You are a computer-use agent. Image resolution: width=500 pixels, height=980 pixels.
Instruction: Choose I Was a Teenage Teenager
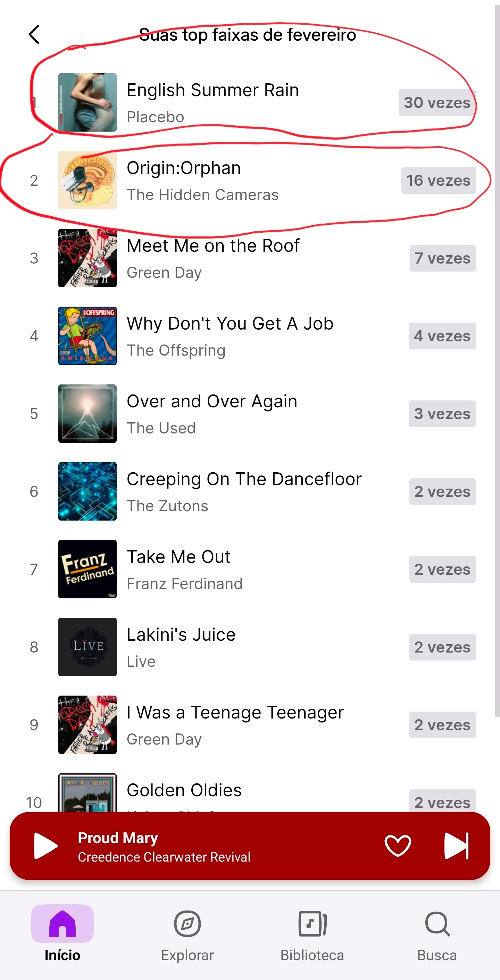click(x=235, y=713)
